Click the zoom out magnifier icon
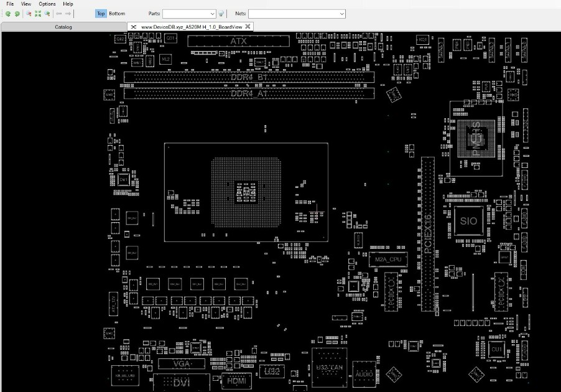The image size is (561, 392). (x=29, y=14)
